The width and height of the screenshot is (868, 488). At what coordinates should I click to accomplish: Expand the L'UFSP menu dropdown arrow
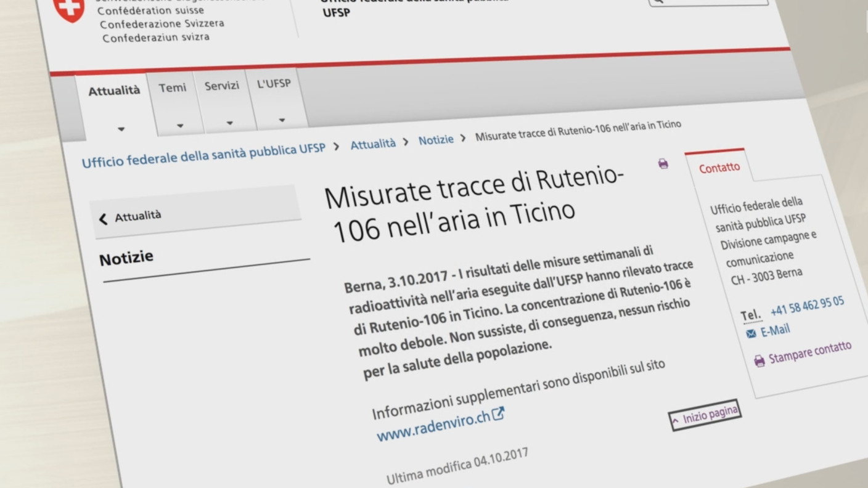pyautogui.click(x=282, y=120)
